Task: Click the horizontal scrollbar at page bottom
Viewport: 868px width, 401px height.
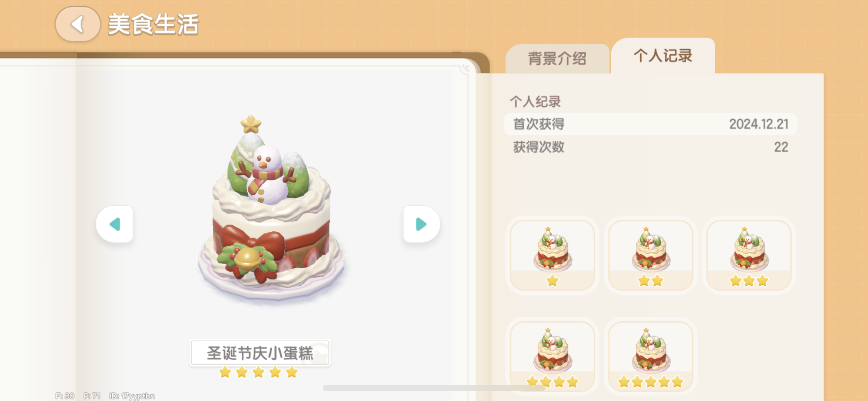Action: coord(434,388)
